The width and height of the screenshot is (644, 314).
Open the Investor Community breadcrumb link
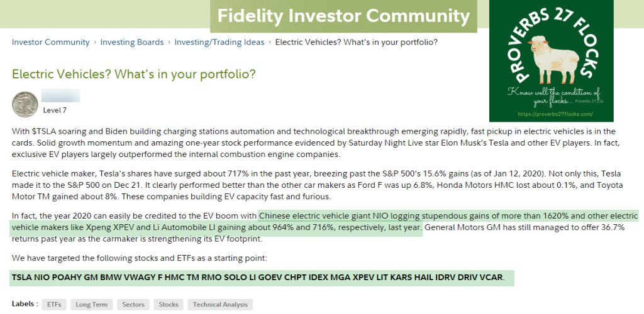(51, 42)
